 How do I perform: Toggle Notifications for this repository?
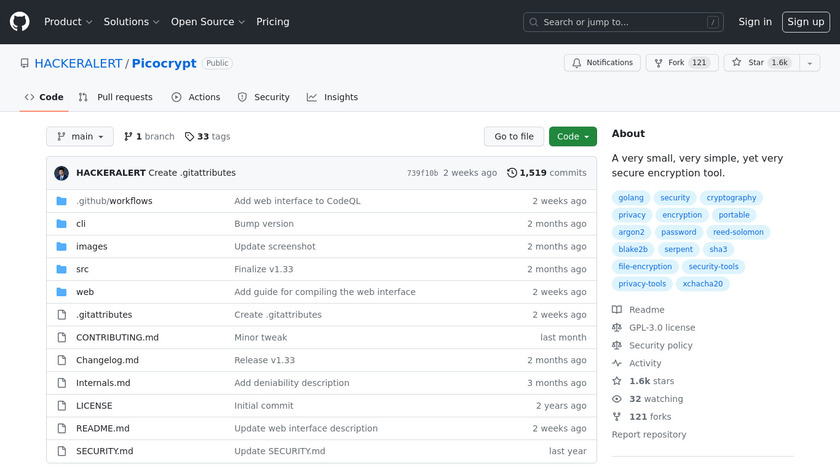click(x=603, y=63)
